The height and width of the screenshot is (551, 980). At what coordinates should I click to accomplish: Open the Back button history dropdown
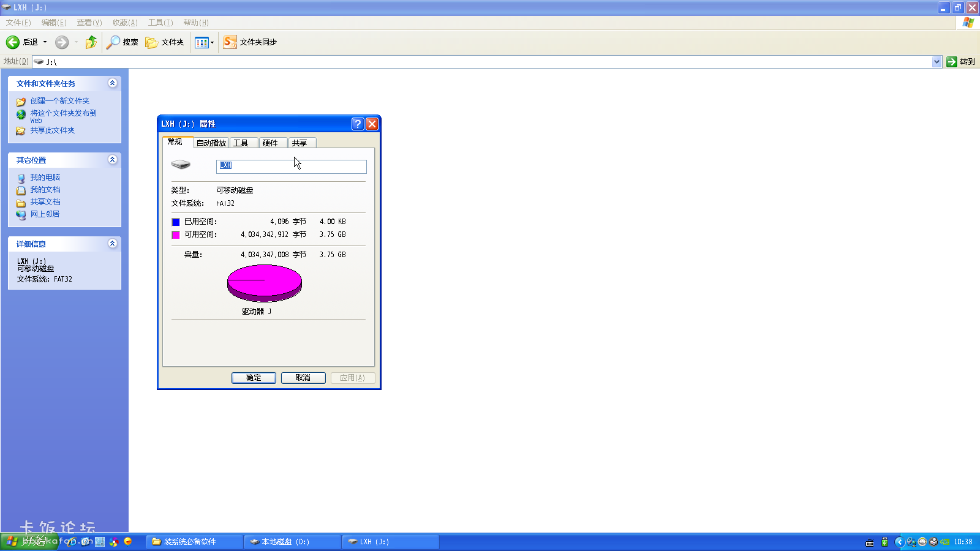(45, 42)
